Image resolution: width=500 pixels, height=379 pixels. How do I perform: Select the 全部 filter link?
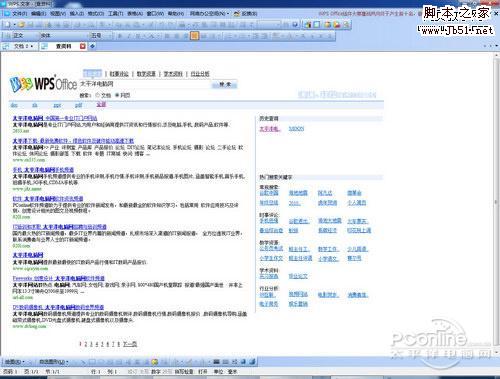pos(101,105)
